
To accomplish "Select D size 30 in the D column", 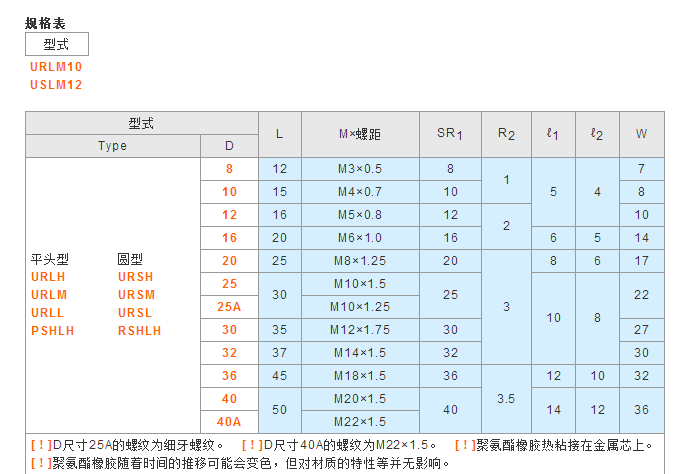I will (x=229, y=330).
